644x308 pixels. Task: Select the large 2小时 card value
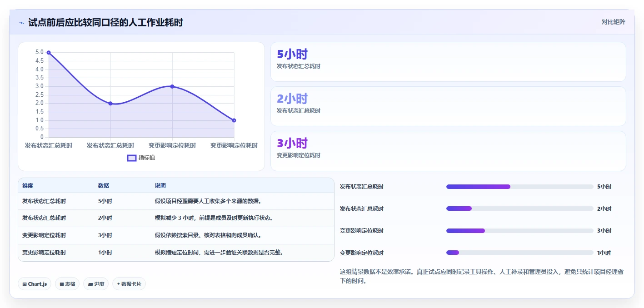(x=292, y=99)
